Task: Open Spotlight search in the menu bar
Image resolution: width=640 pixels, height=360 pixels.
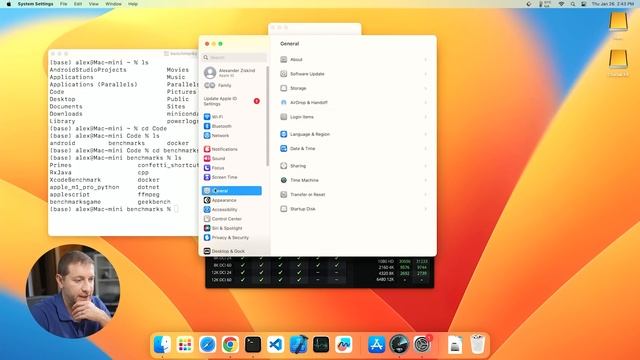Action: tap(573, 4)
